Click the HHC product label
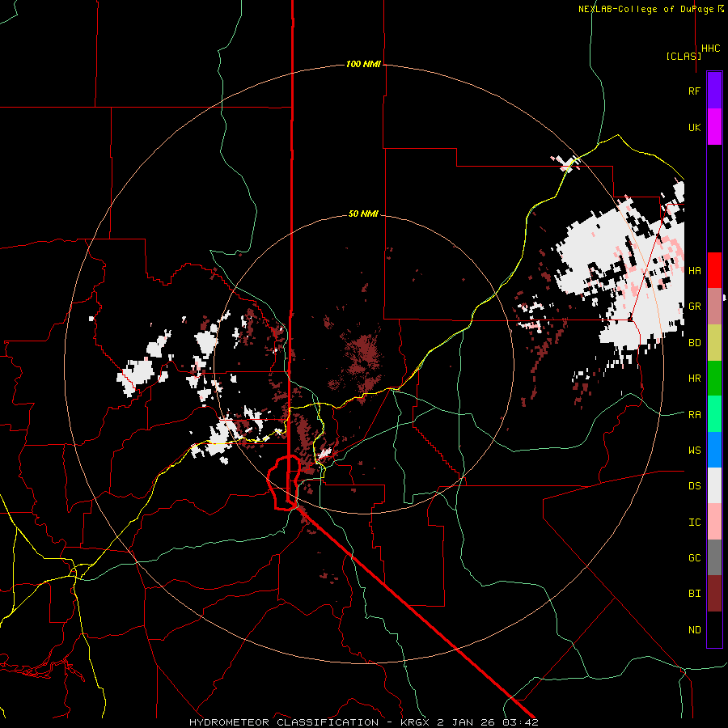 (711, 49)
